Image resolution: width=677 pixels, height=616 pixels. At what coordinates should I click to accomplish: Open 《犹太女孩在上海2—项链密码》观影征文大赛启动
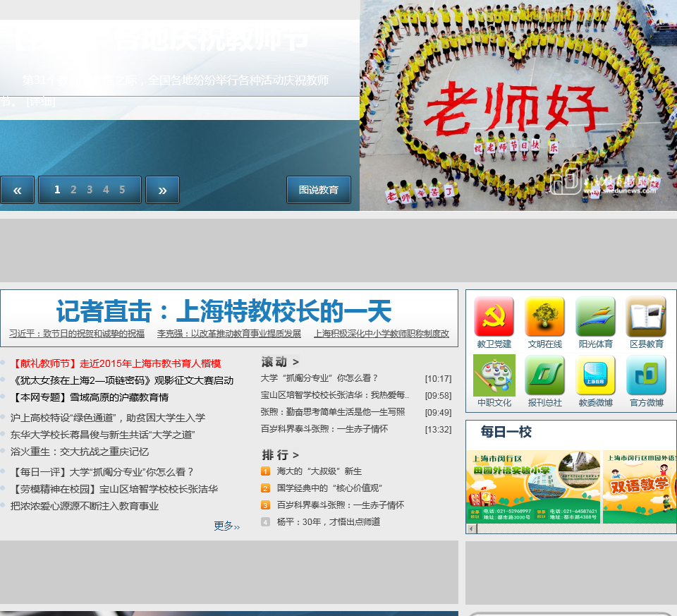click(x=122, y=380)
